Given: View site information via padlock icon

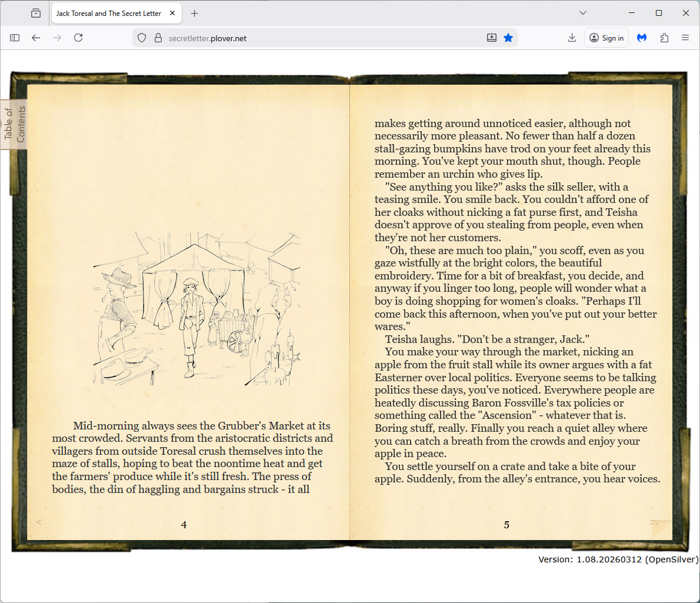Looking at the screenshot, I should (x=158, y=38).
